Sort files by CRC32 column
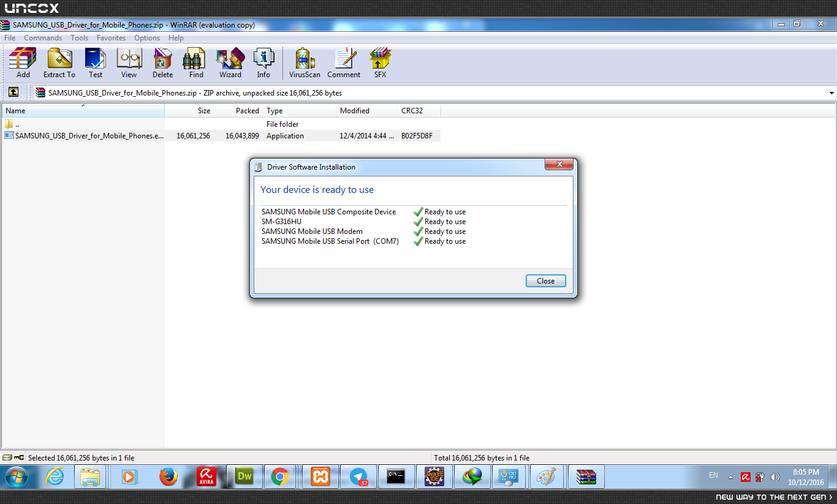 point(420,111)
